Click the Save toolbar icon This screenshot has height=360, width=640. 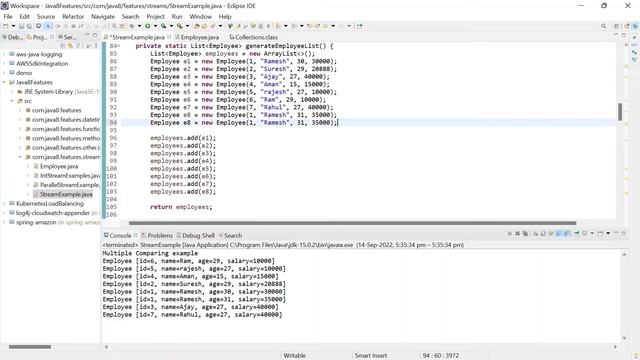pyautogui.click(x=21, y=26)
